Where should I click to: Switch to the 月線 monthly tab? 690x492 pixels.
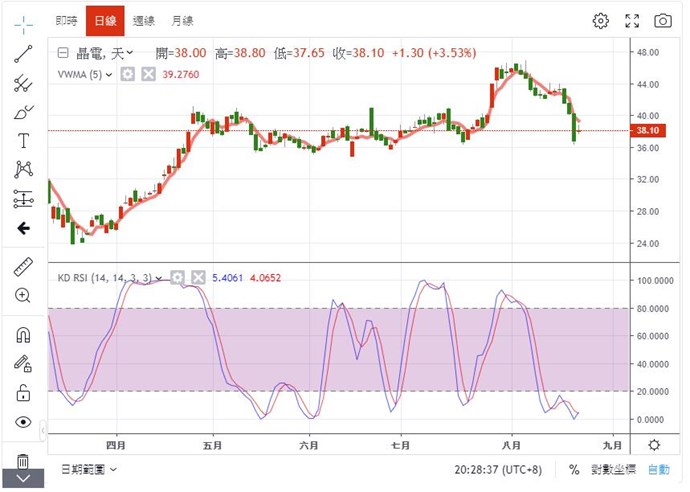[182, 20]
